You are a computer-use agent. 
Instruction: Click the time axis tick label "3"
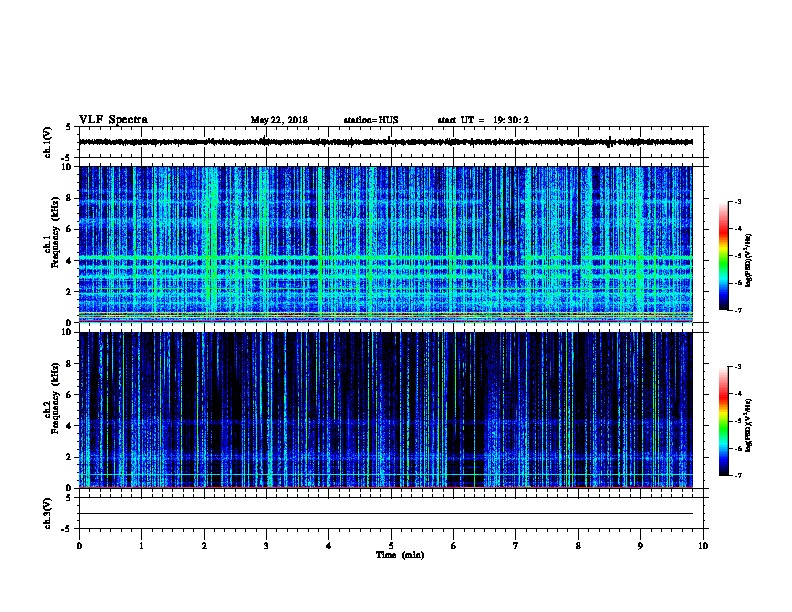[x=266, y=546]
